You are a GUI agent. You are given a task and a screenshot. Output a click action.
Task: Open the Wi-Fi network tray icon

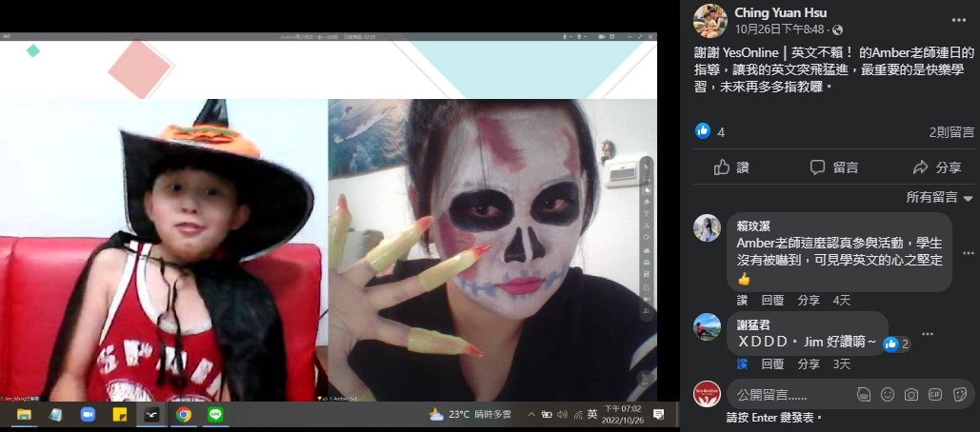578,414
